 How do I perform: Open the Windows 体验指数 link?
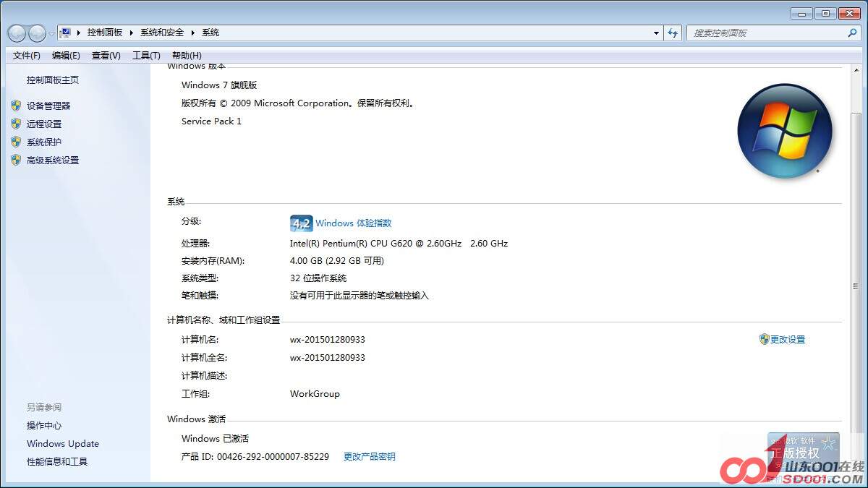click(x=354, y=223)
